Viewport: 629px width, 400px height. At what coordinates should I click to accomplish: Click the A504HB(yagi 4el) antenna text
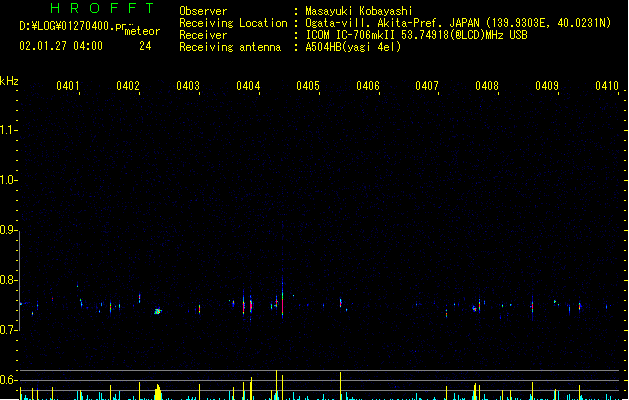[x=353, y=47]
